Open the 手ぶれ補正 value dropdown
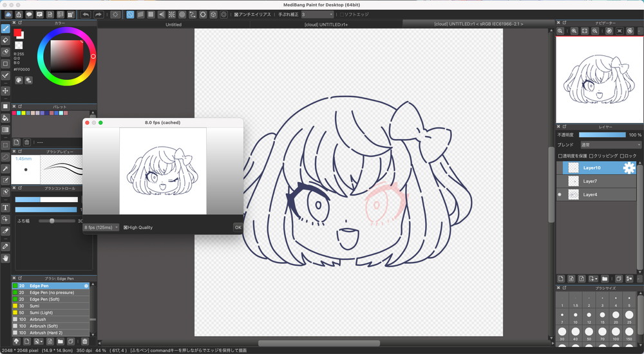The width and height of the screenshot is (644, 354). [317, 14]
